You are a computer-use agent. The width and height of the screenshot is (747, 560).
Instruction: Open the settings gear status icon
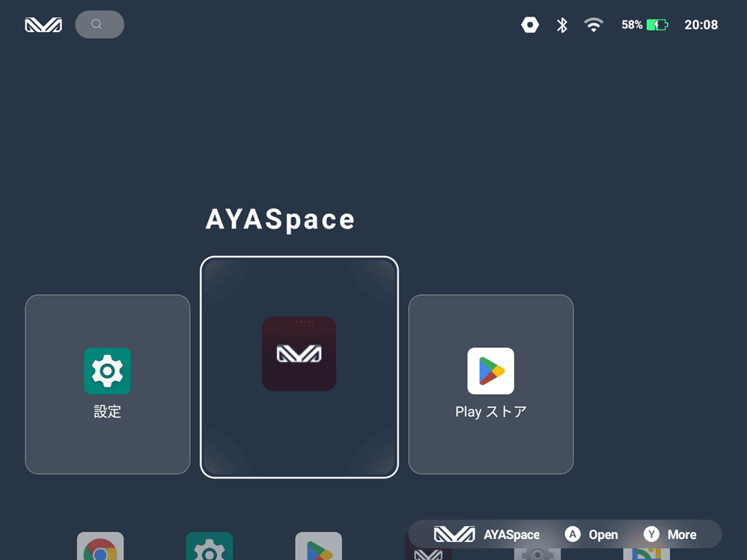point(530,24)
